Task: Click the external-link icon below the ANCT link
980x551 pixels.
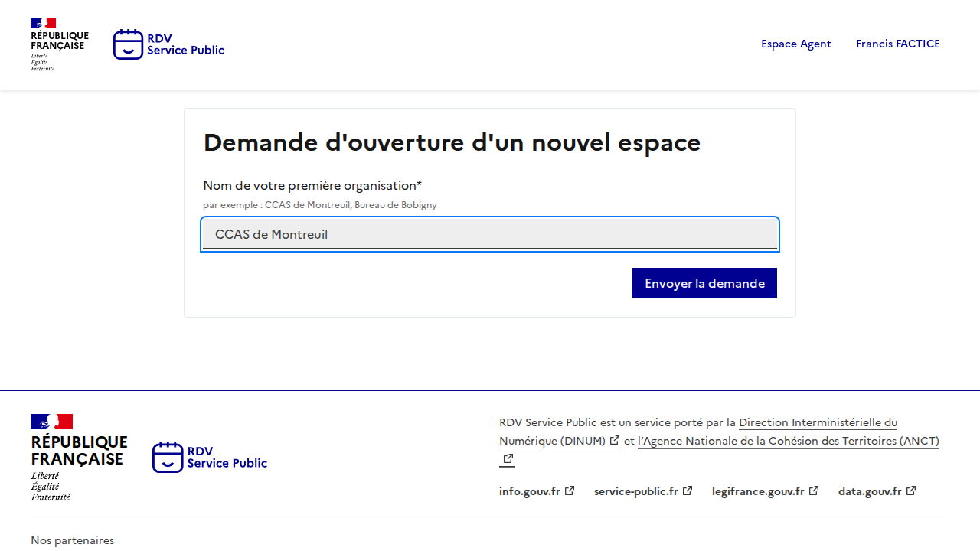Action: [x=508, y=459]
